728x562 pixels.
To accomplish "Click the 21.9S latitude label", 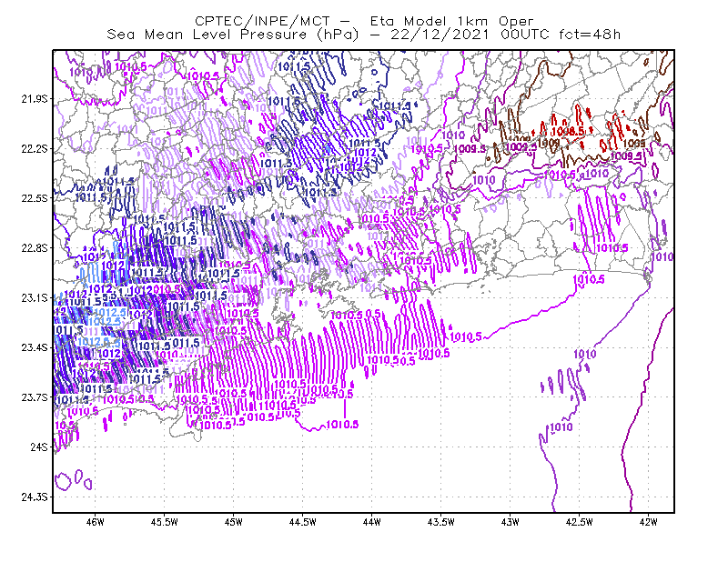I will pyautogui.click(x=34, y=99).
